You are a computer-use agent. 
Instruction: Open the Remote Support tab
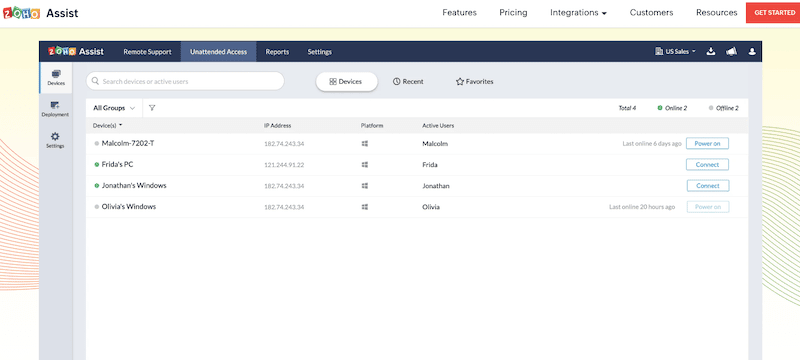click(x=147, y=52)
